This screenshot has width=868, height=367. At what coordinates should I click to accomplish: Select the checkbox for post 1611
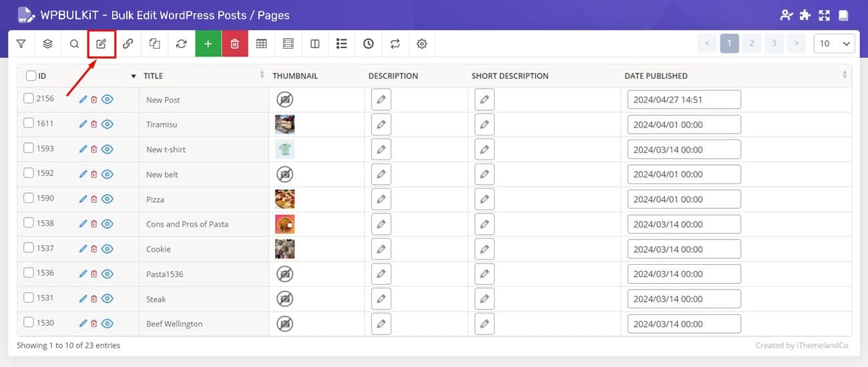(x=29, y=123)
